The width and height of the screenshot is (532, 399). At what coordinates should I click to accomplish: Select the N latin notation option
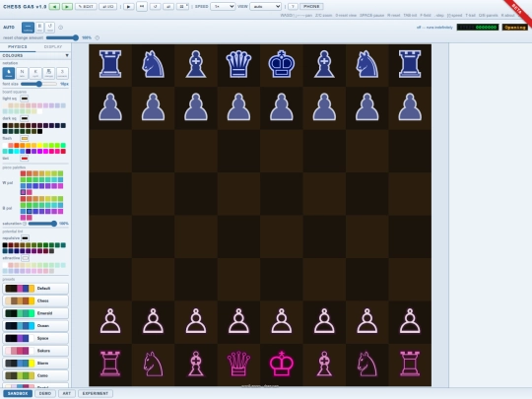click(x=22, y=73)
